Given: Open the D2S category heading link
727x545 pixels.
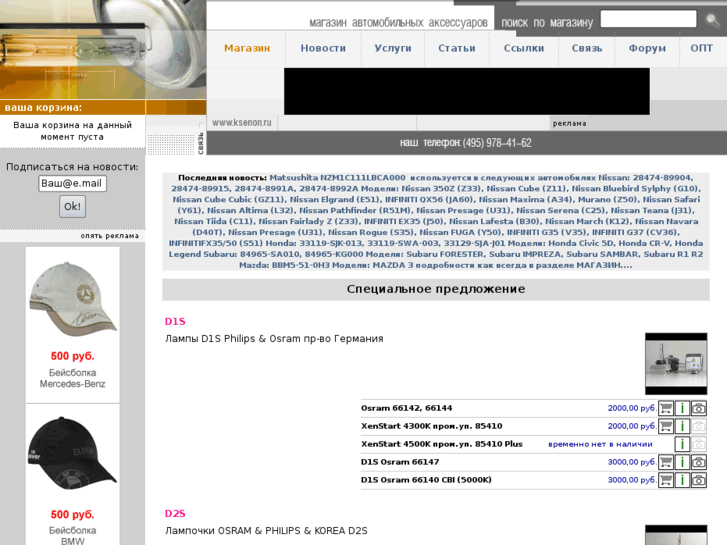Looking at the screenshot, I should pos(175,513).
